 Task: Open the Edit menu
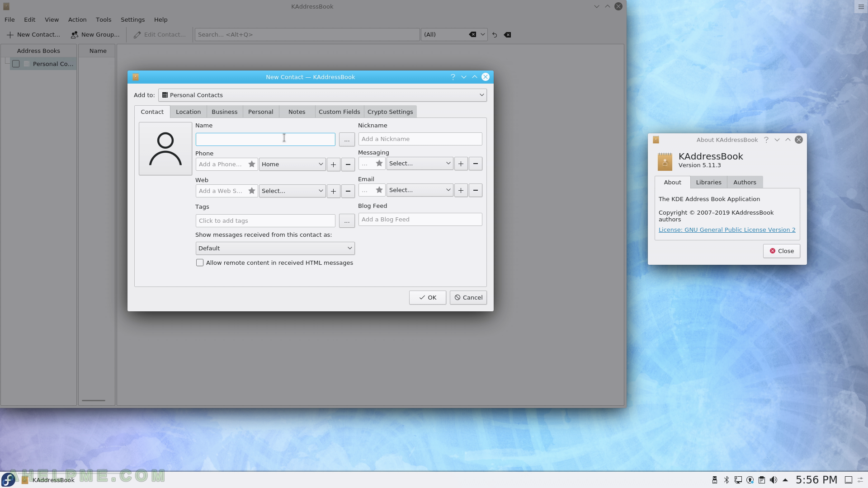click(29, 19)
